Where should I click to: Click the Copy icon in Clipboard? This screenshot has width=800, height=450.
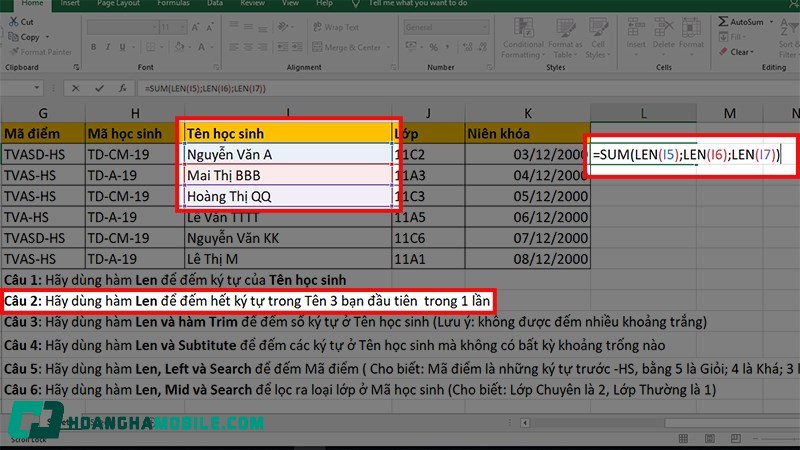coord(12,37)
